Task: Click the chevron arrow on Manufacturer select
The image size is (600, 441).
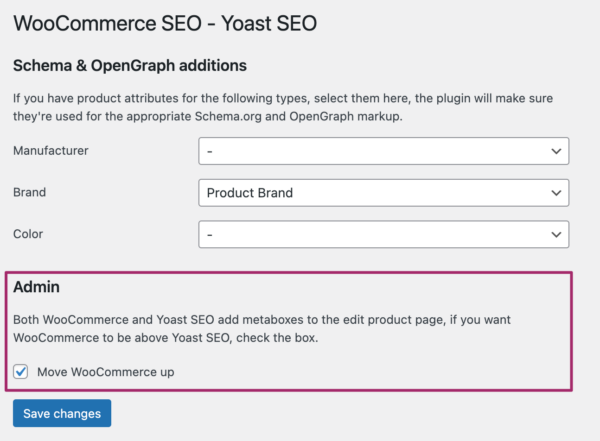Action: click(557, 151)
